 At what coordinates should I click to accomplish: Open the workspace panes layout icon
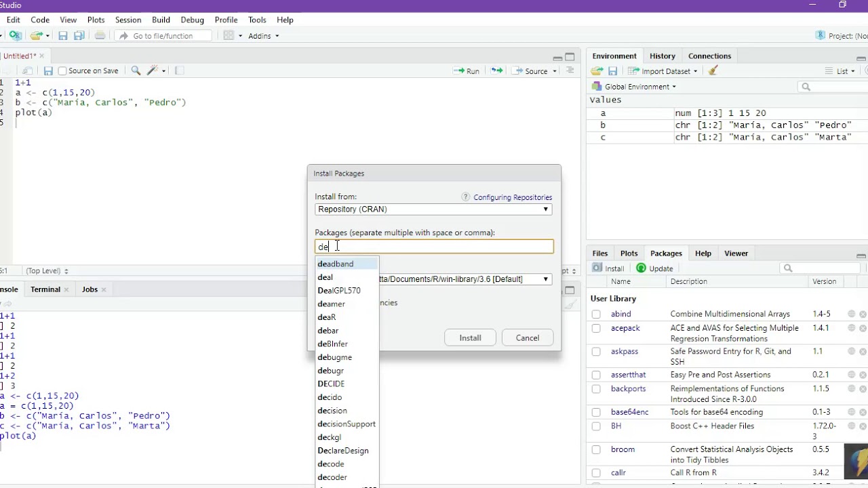point(229,36)
